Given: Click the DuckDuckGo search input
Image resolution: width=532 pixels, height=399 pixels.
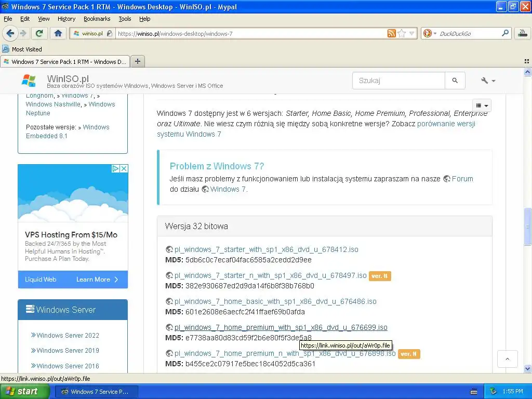Looking at the screenshot, I should (470, 33).
